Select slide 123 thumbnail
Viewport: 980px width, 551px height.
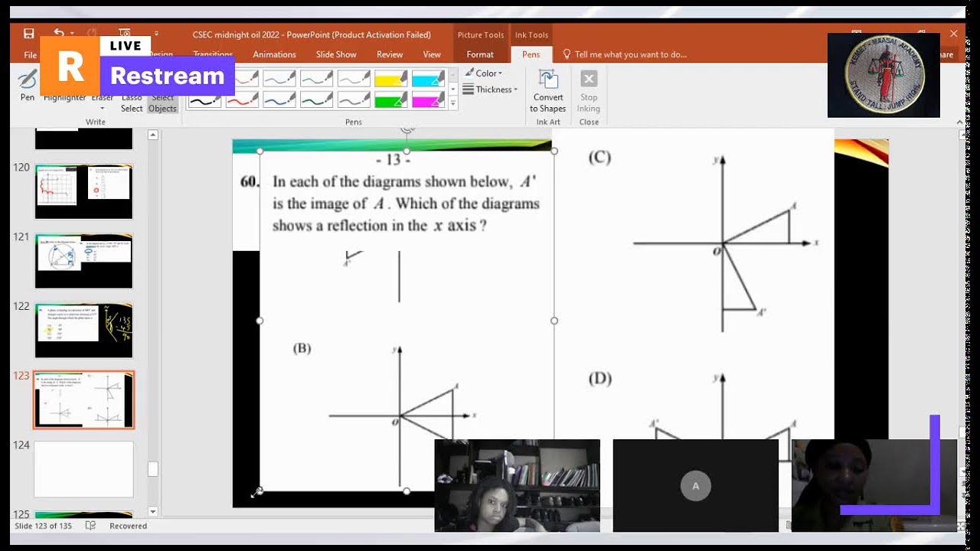[x=83, y=400]
